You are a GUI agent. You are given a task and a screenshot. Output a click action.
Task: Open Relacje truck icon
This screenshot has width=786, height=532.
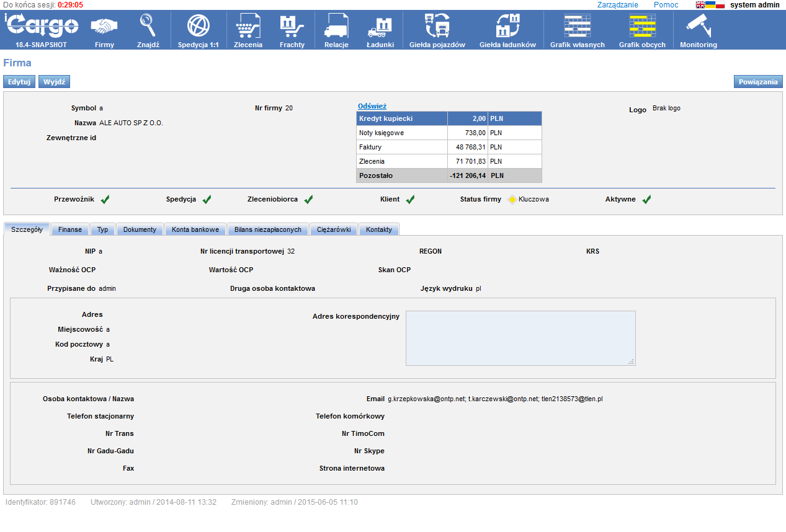click(336, 26)
